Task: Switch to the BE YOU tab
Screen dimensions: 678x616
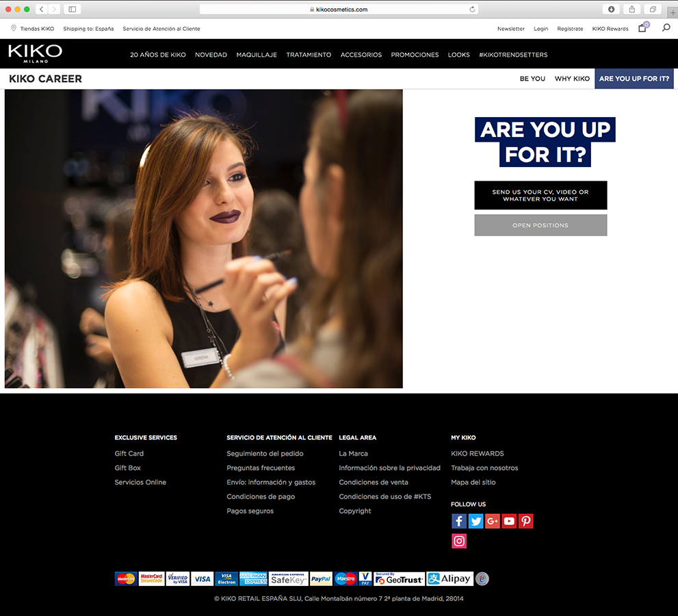Action: (532, 79)
